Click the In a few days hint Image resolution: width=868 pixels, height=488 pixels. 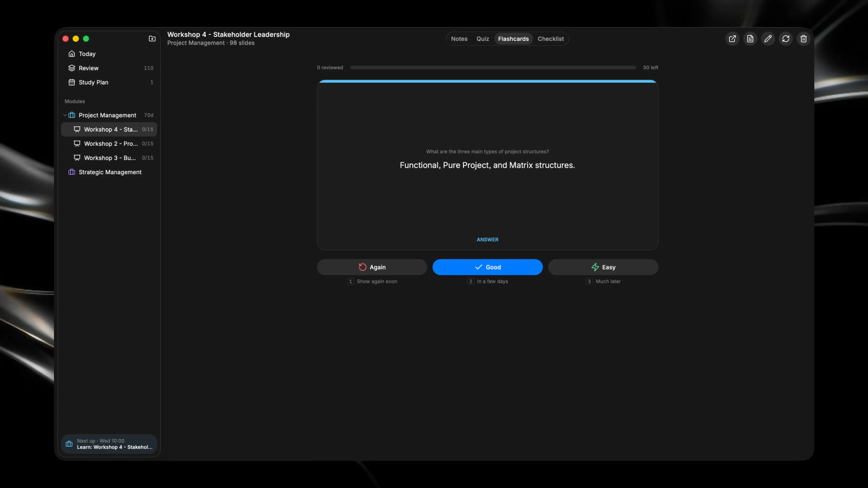[x=492, y=281]
